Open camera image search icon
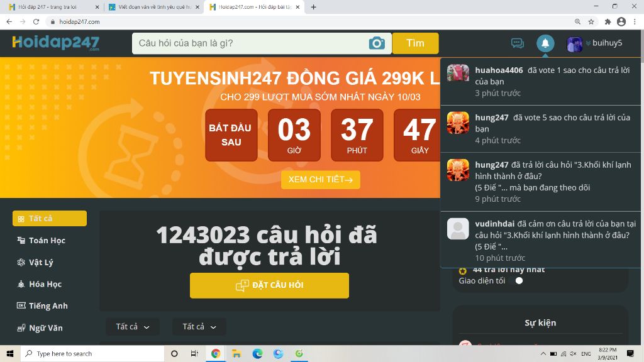The width and height of the screenshot is (644, 362). pos(377,43)
